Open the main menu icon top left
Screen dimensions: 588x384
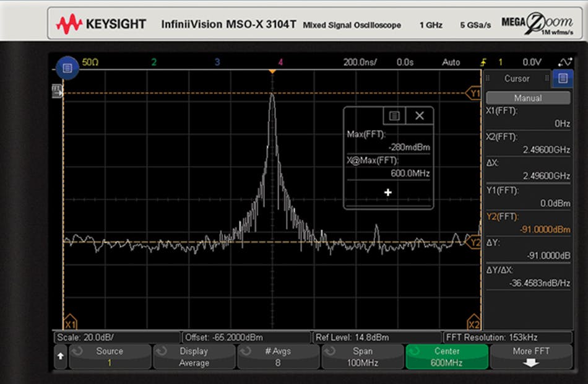point(67,68)
